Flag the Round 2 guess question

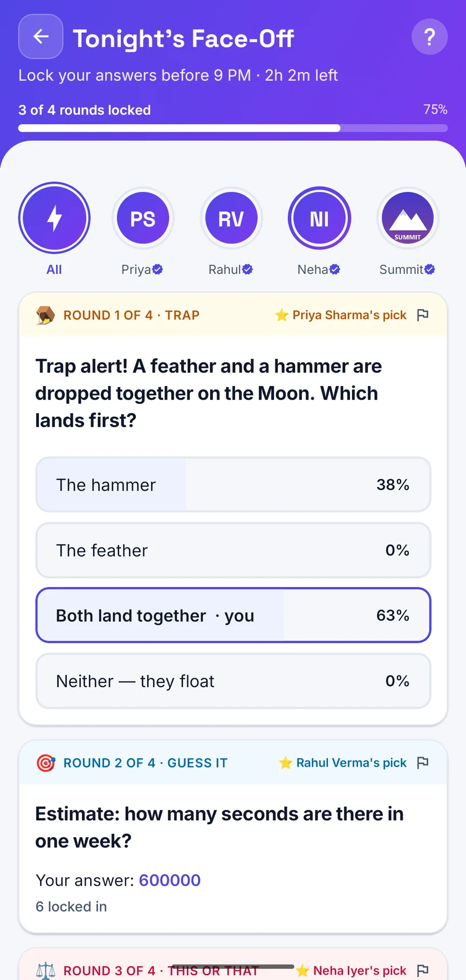click(x=423, y=763)
